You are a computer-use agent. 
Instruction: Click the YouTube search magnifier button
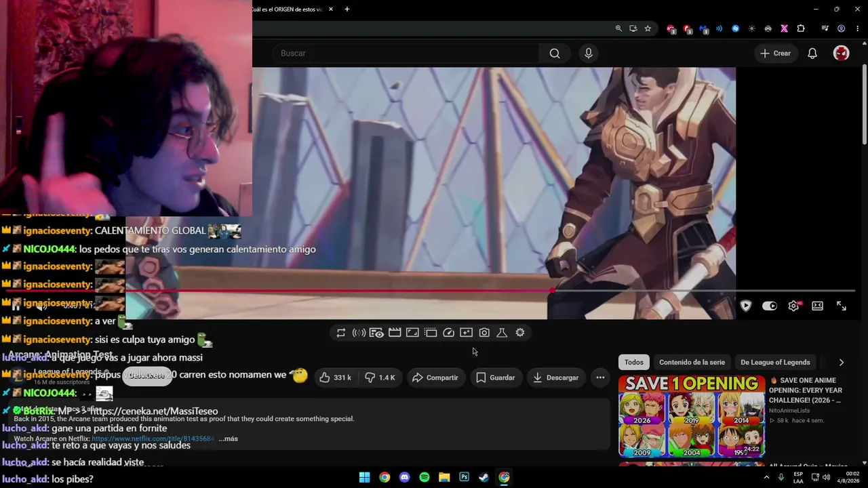click(555, 54)
